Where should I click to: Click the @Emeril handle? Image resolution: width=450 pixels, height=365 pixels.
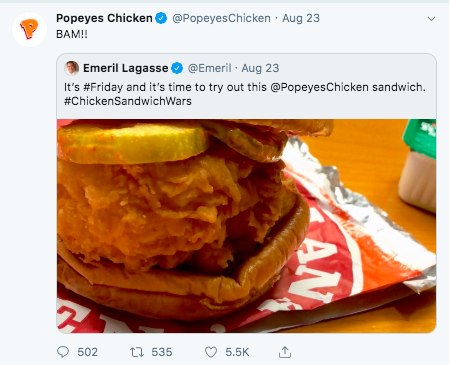(x=209, y=68)
